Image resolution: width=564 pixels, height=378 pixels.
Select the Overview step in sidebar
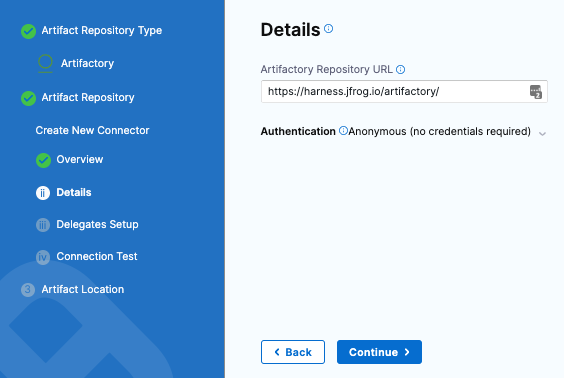[x=80, y=159]
